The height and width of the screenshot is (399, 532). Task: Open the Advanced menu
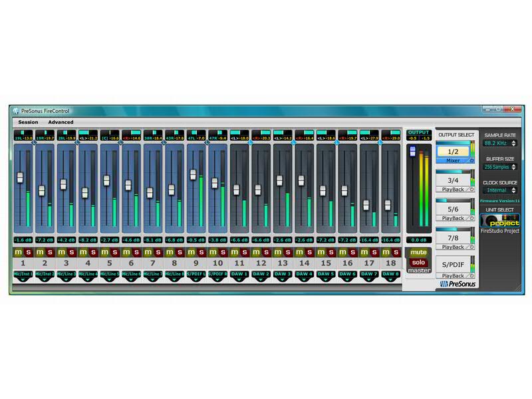pyautogui.click(x=61, y=122)
